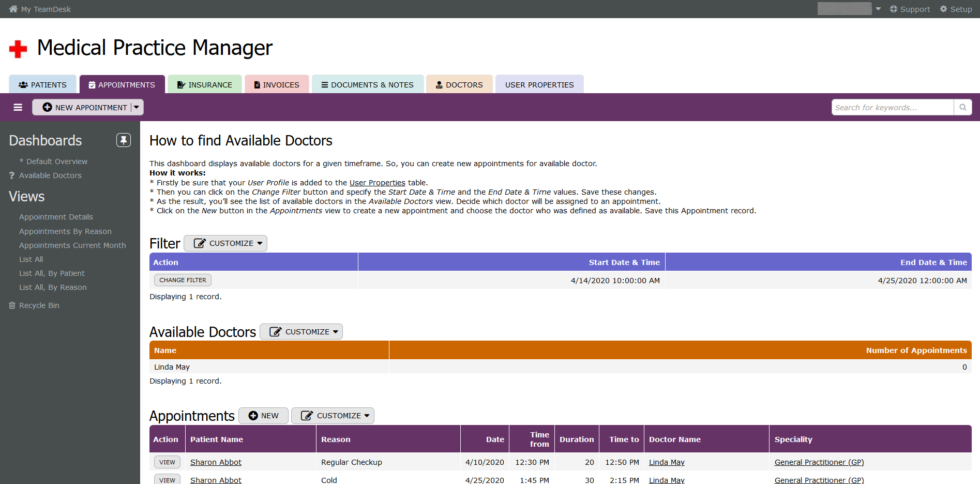Open the Appointments Customize dropdown

pyautogui.click(x=333, y=416)
